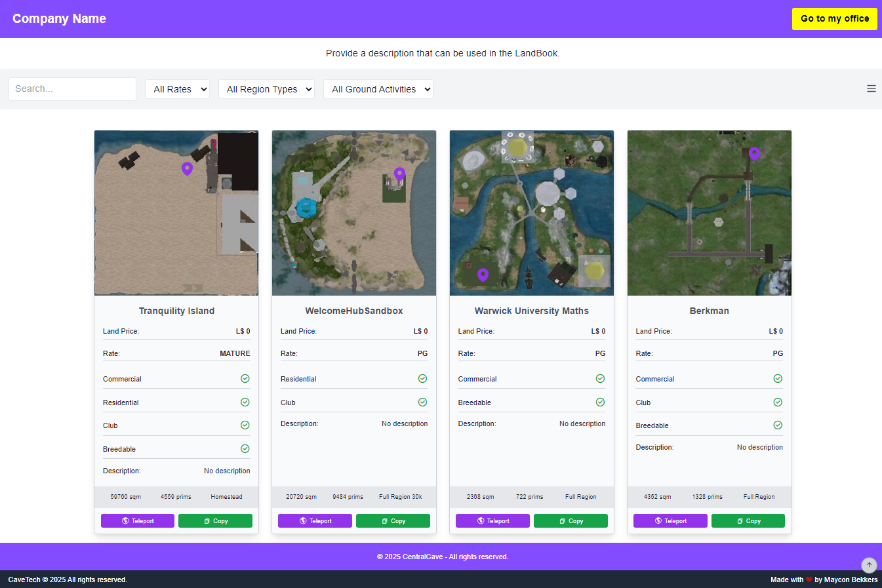Screen dimensions: 882x588
Task: Click Club check icon on Tranquility Island card
Action: click(x=245, y=425)
